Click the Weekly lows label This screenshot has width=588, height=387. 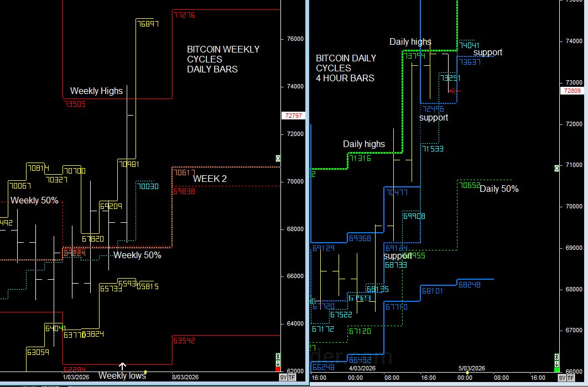[x=122, y=375]
